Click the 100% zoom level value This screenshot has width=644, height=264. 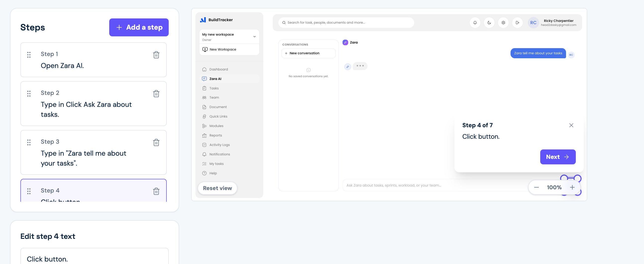(x=554, y=187)
